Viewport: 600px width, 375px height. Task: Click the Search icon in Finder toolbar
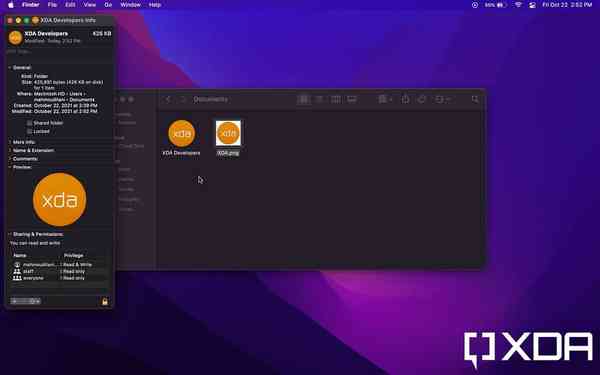click(x=475, y=99)
